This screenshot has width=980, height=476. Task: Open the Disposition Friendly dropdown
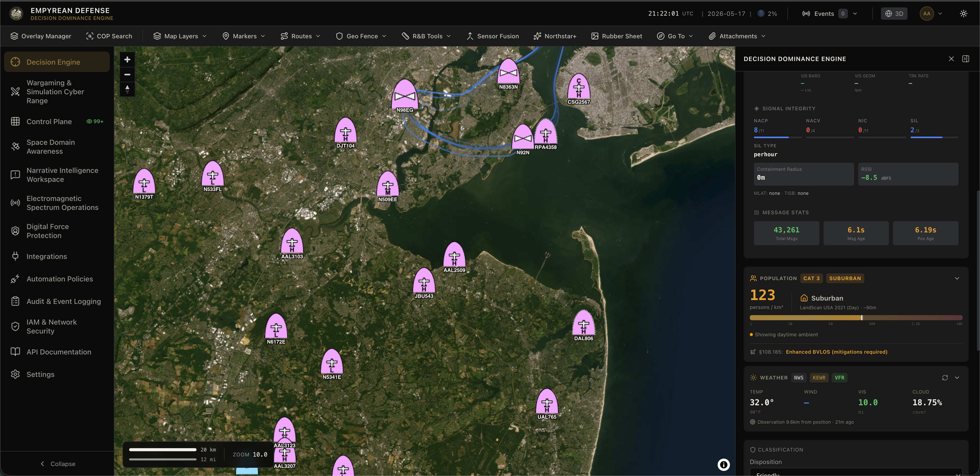(856, 472)
